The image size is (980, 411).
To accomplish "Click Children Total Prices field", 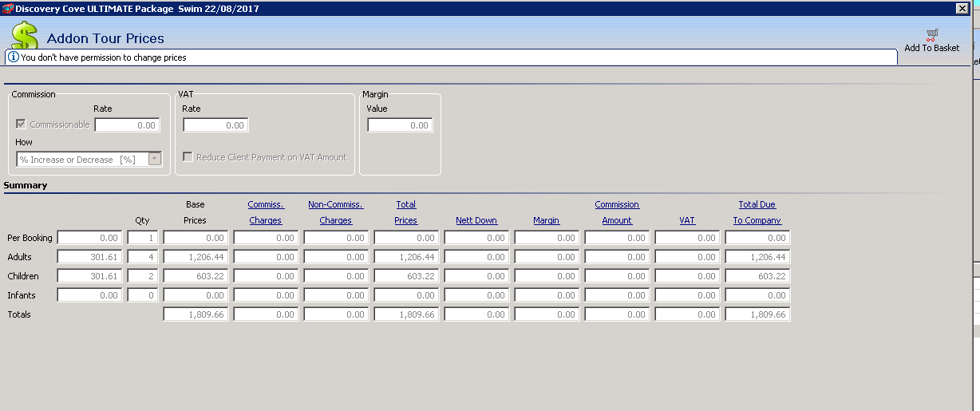I will coord(406,276).
